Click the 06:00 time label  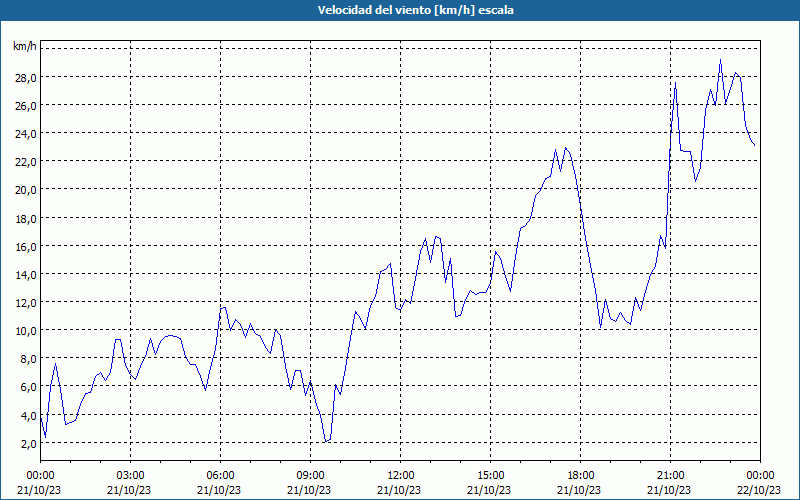point(220,476)
